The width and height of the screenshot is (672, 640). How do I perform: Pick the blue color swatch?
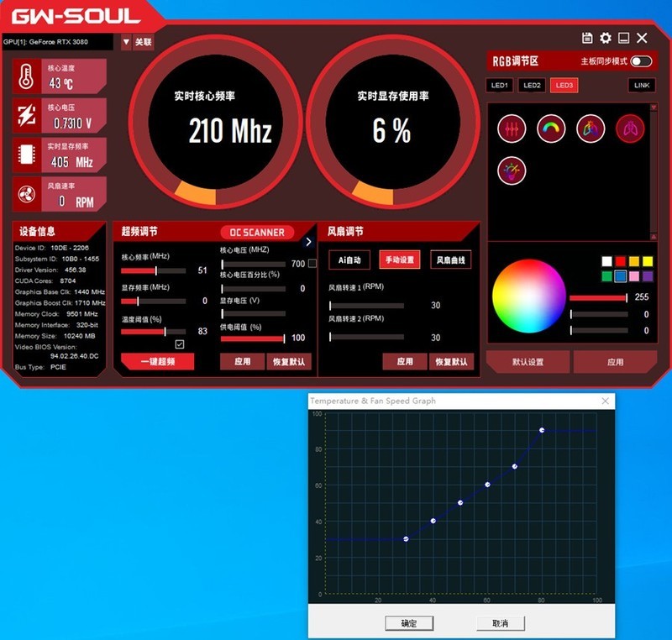click(620, 275)
